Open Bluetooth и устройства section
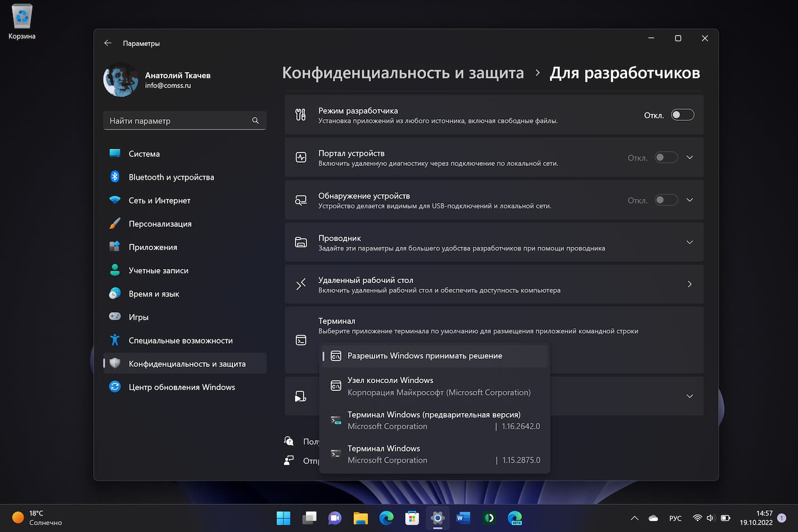 point(171,177)
